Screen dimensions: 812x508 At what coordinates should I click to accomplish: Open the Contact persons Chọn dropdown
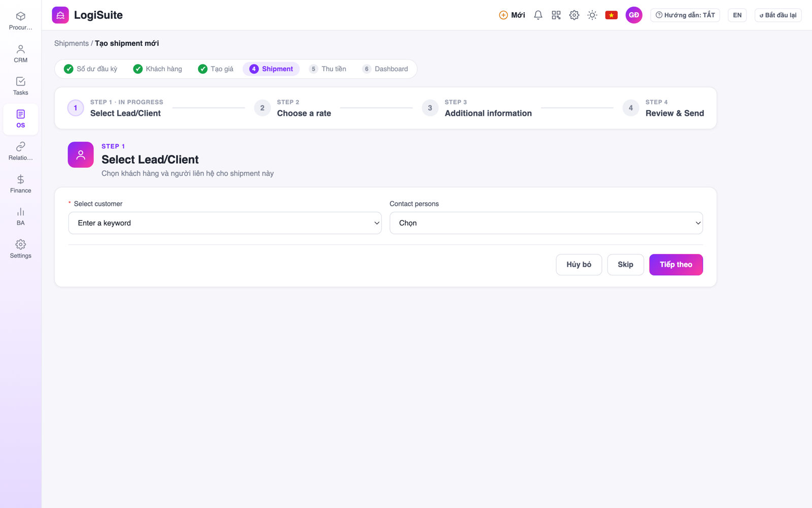(x=546, y=223)
